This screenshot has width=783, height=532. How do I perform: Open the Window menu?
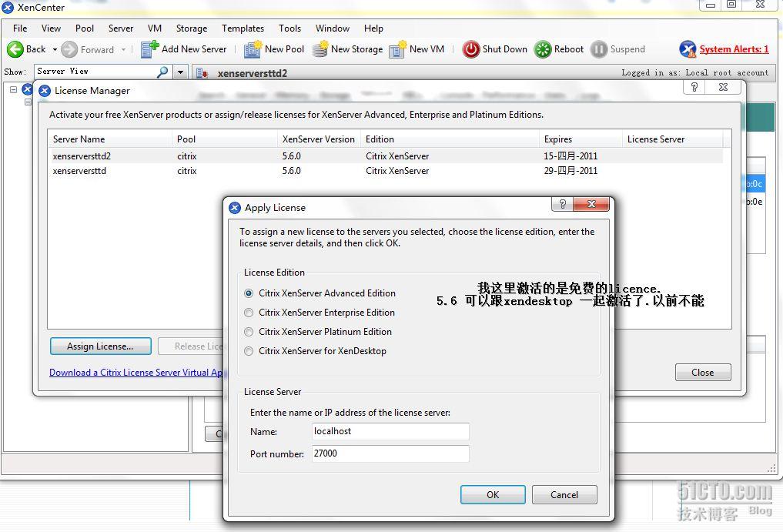[332, 28]
